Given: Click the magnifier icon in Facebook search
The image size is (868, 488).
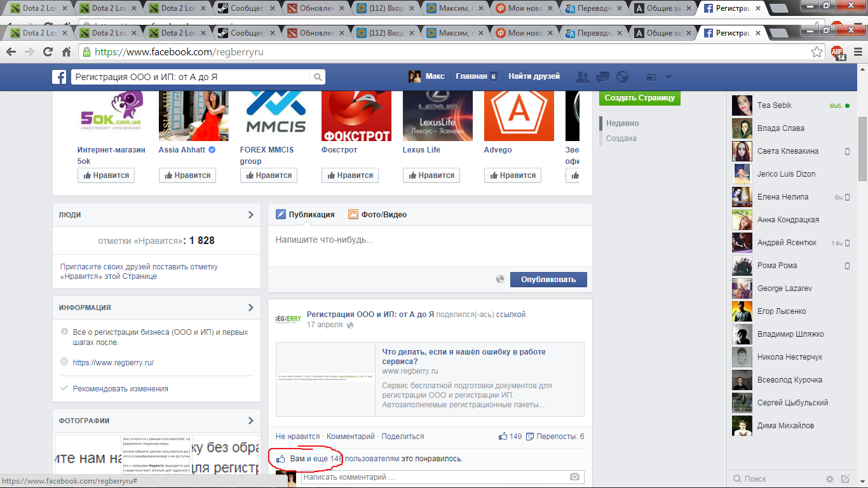Looking at the screenshot, I should click(x=318, y=77).
